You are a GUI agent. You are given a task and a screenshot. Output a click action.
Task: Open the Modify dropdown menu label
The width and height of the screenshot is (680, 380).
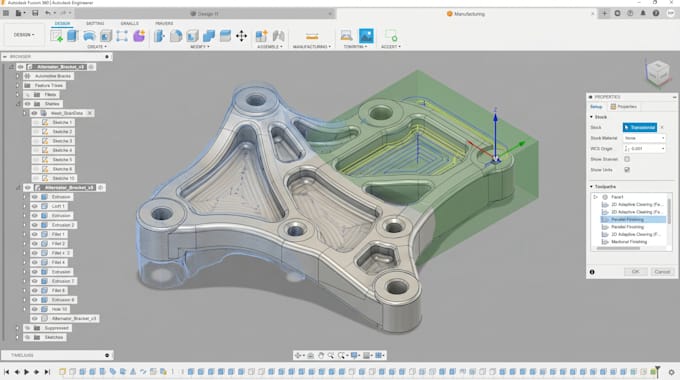click(x=199, y=46)
